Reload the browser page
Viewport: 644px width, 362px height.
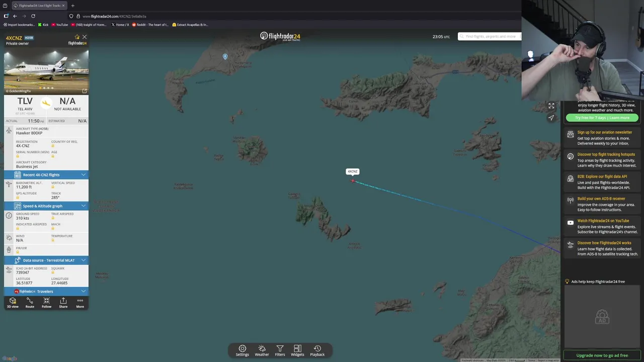33,16
